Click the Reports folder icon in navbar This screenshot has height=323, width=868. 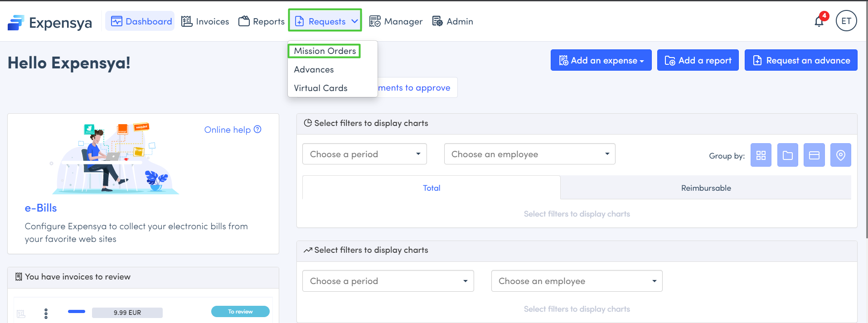point(244,21)
